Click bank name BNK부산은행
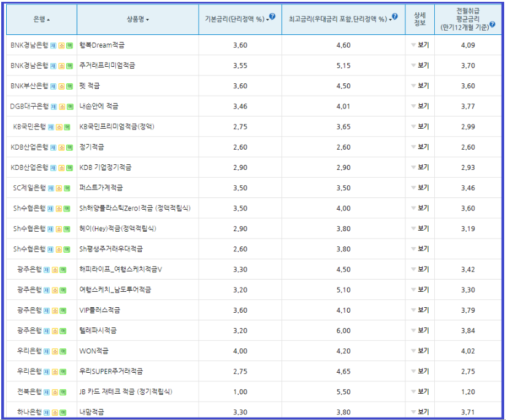Screen dimensions: 506x420 pyautogui.click(x=29, y=86)
